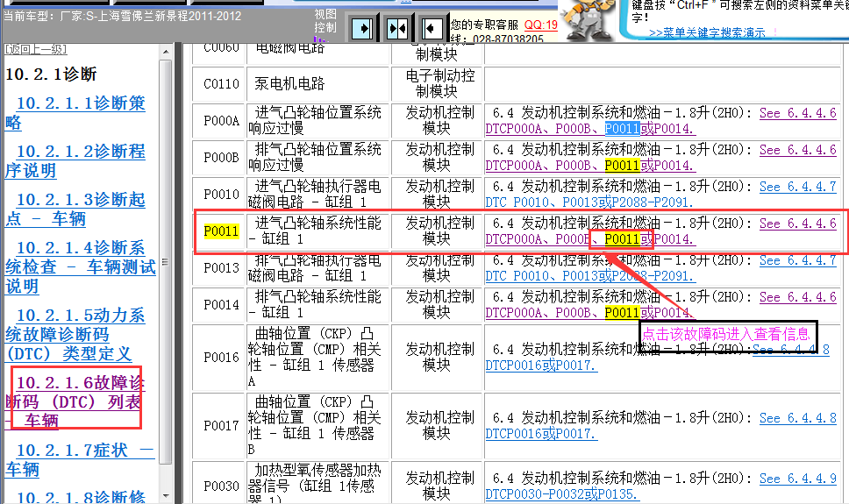
Task: Click DTCP0016或P0017 link in P0017 row
Action: 541,434
